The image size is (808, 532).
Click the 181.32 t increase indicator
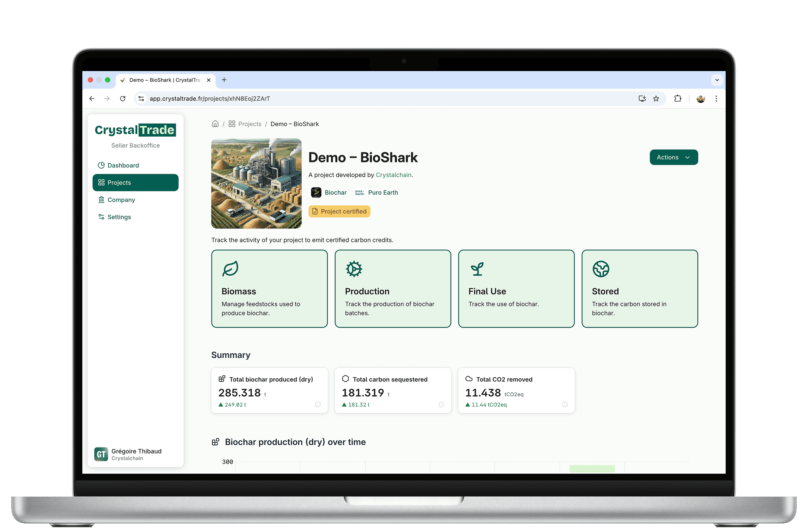tap(356, 405)
